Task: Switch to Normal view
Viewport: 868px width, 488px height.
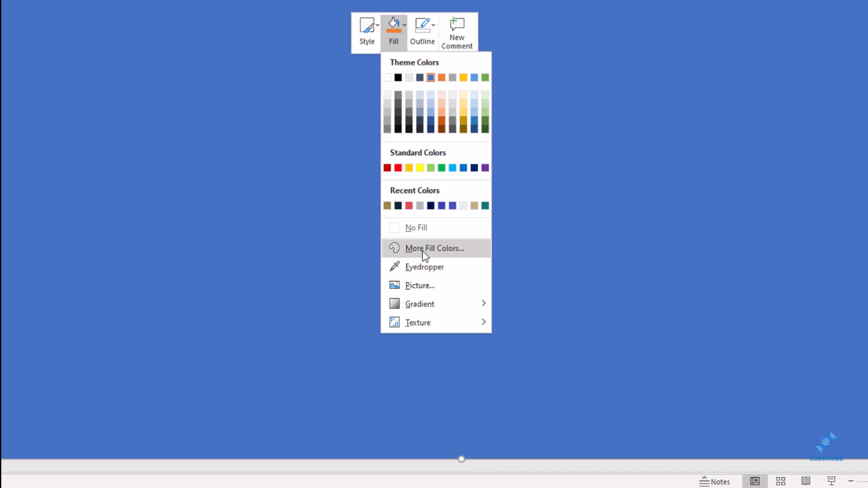Action: (755, 482)
